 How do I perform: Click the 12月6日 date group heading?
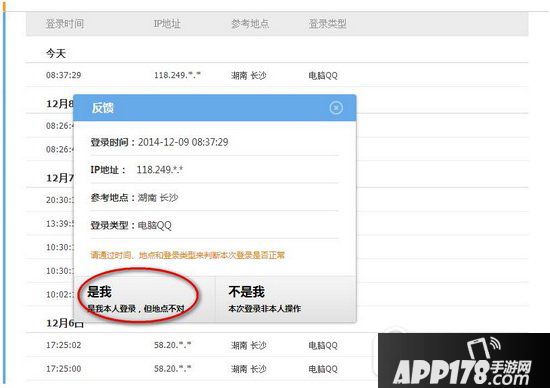(65, 323)
